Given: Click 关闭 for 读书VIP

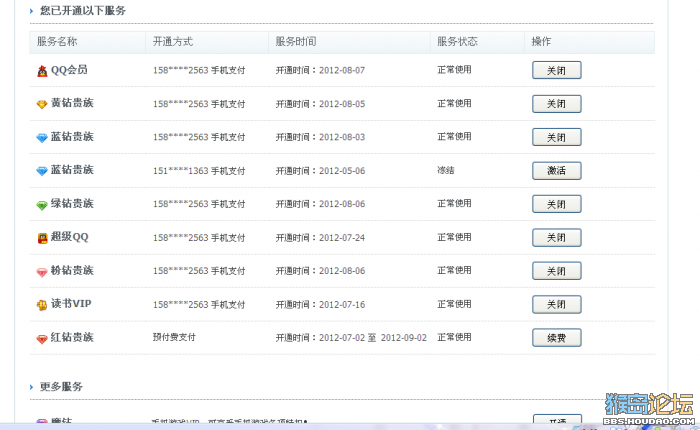Looking at the screenshot, I should (556, 304).
